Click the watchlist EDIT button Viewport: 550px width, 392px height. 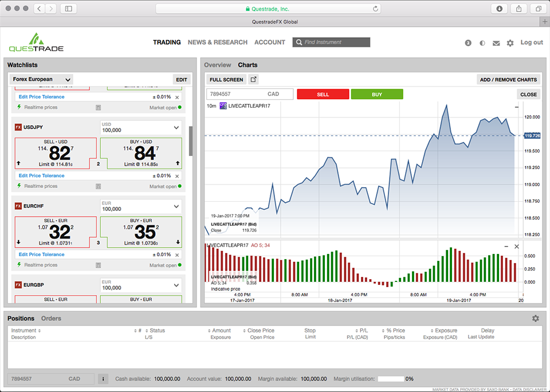(x=182, y=80)
